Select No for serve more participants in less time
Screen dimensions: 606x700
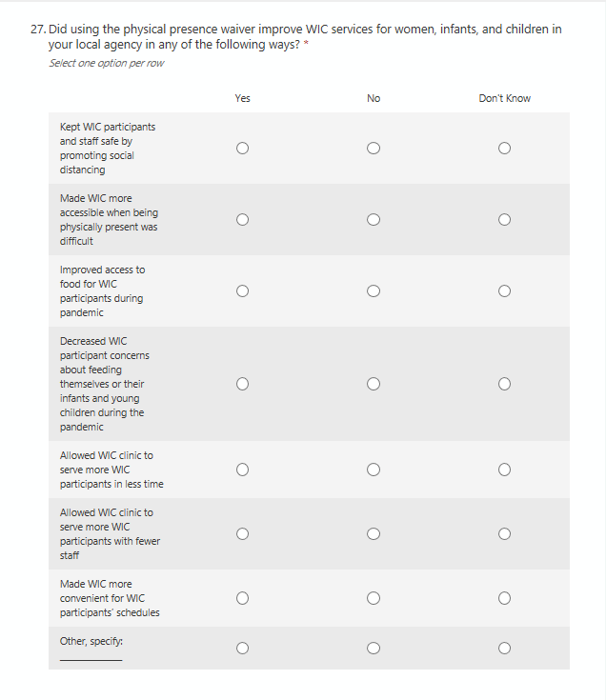point(374,470)
